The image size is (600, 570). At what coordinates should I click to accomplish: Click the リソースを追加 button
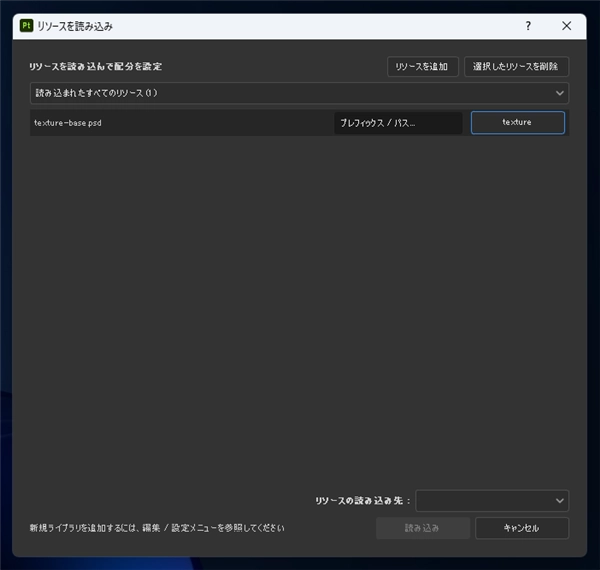(x=422, y=67)
